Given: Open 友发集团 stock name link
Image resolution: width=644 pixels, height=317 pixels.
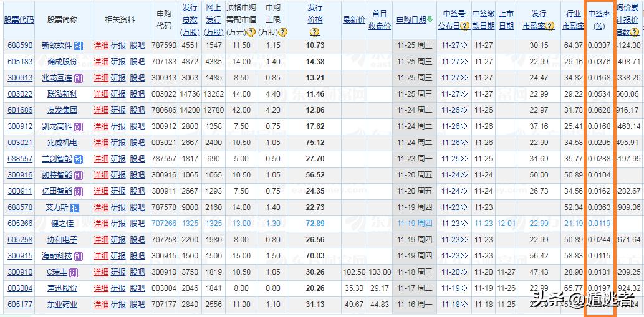Looking at the screenshot, I should point(62,111).
